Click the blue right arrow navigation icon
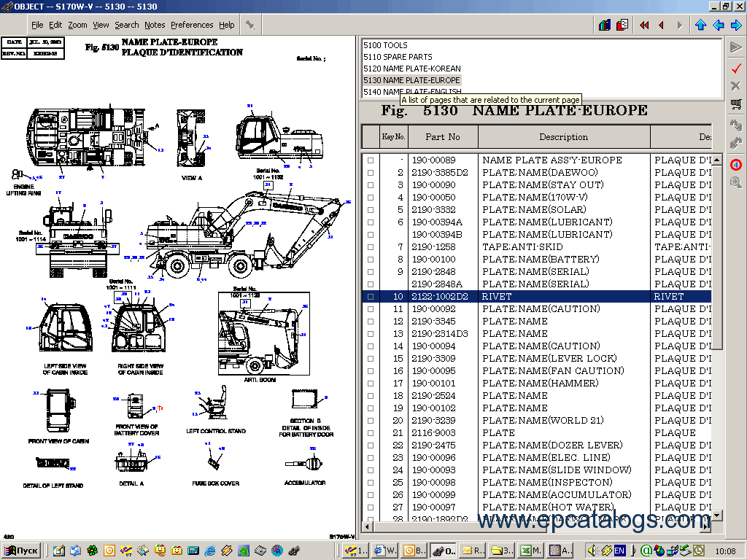Viewport: 747px width, 560px height. click(x=736, y=25)
